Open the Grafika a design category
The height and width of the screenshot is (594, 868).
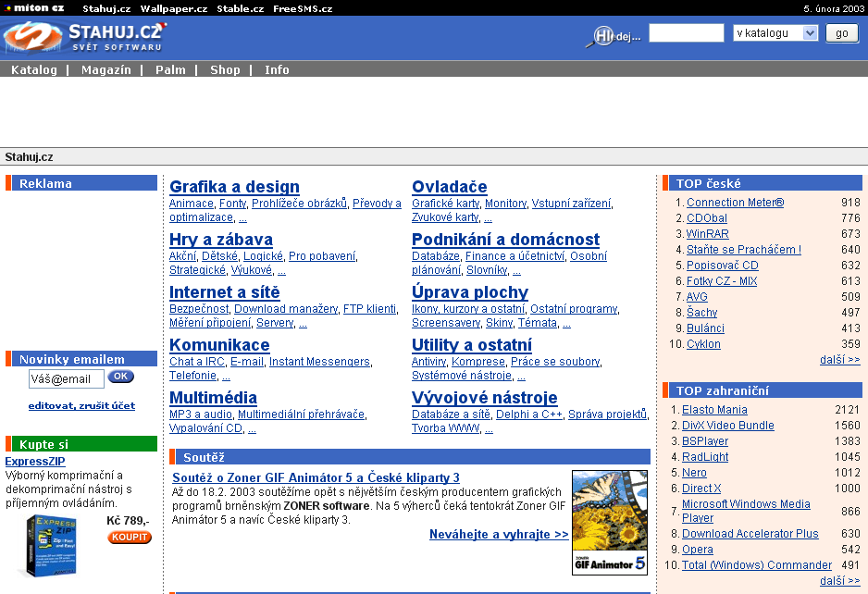234,187
